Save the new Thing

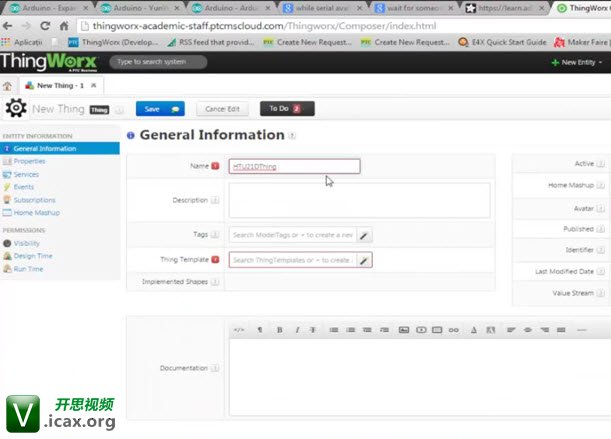(160, 109)
